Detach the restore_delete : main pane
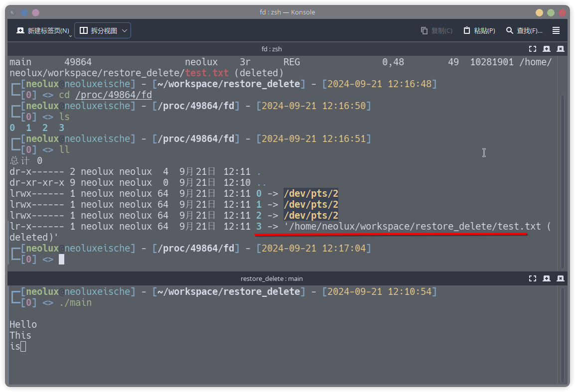The height and width of the screenshot is (392, 575). click(x=547, y=278)
